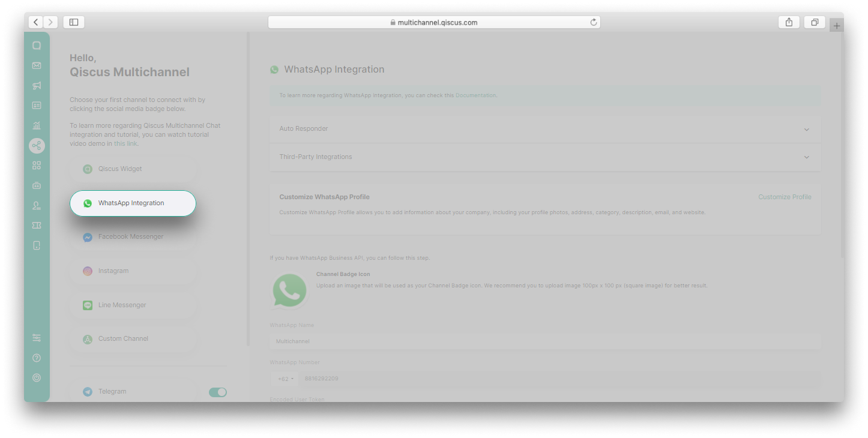
Task: Click the WhatsApp Number input field
Action: (559, 379)
